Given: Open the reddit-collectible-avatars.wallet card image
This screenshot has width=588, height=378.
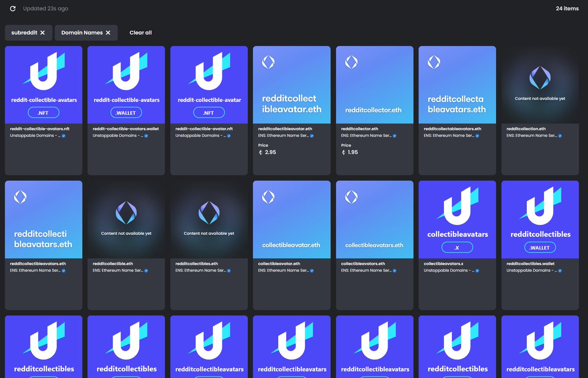Looking at the screenshot, I should click(126, 85).
